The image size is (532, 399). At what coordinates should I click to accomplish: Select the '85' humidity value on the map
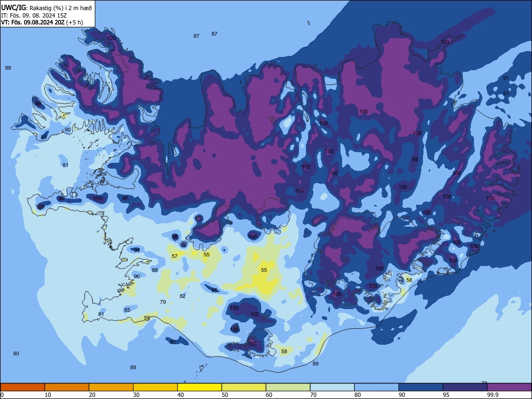(x=127, y=310)
